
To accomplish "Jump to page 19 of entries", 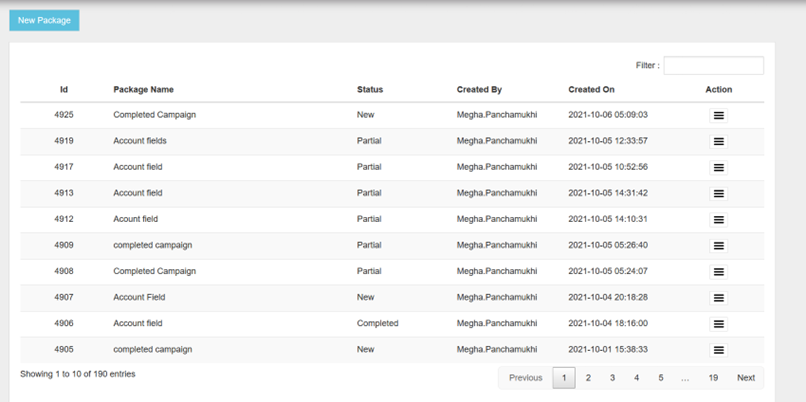I will tap(713, 378).
